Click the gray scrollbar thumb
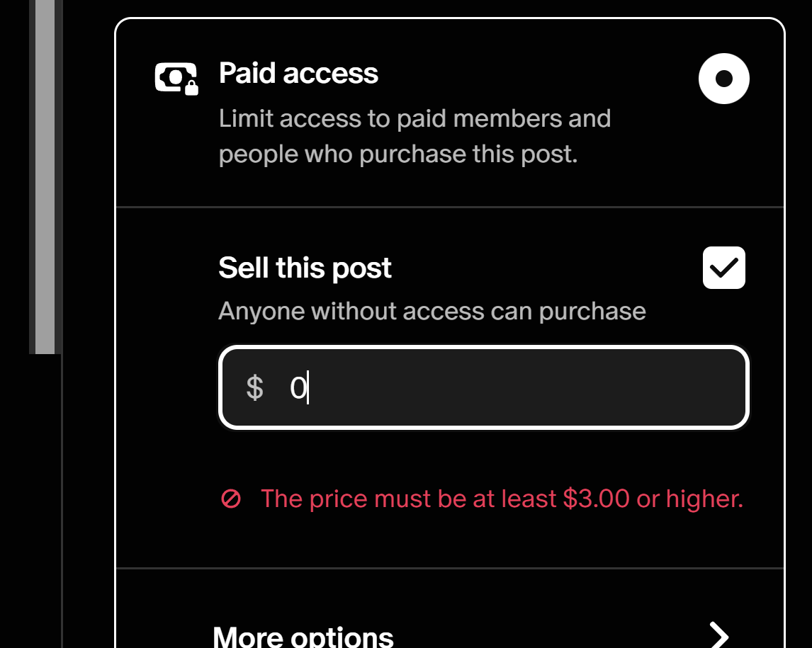Screen dimensions: 812x648 click(45, 177)
